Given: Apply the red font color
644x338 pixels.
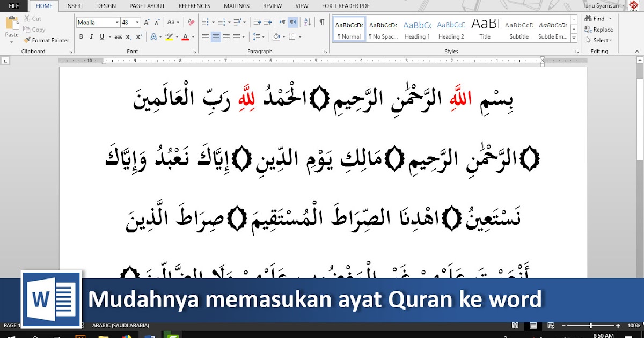Looking at the screenshot, I should [x=185, y=37].
